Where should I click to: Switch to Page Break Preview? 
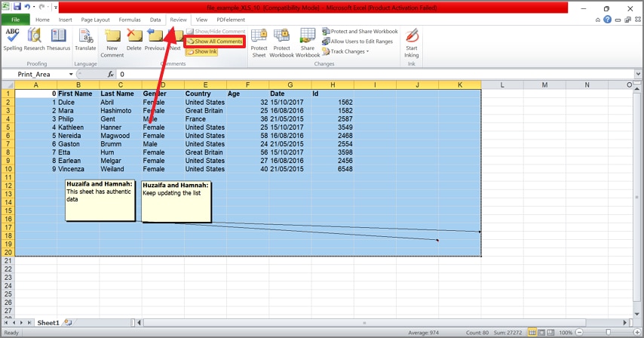(x=550, y=332)
